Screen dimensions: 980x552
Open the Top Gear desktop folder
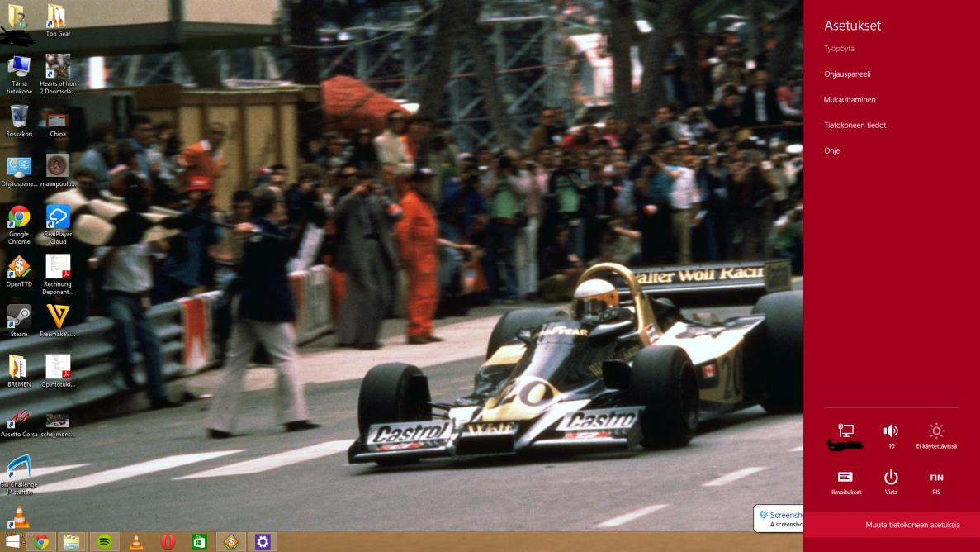point(58,21)
